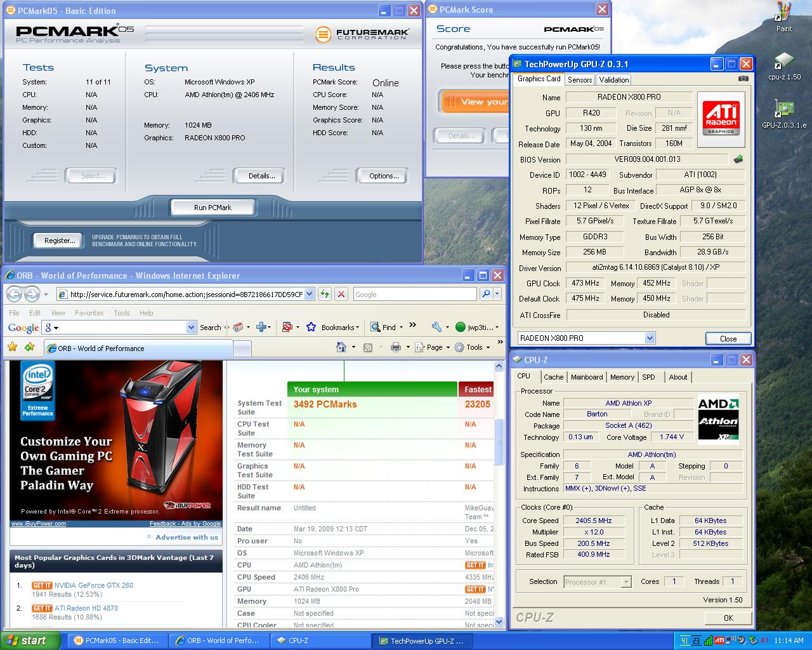The image size is (812, 650).
Task: Open IE File menu
Action: click(x=14, y=313)
